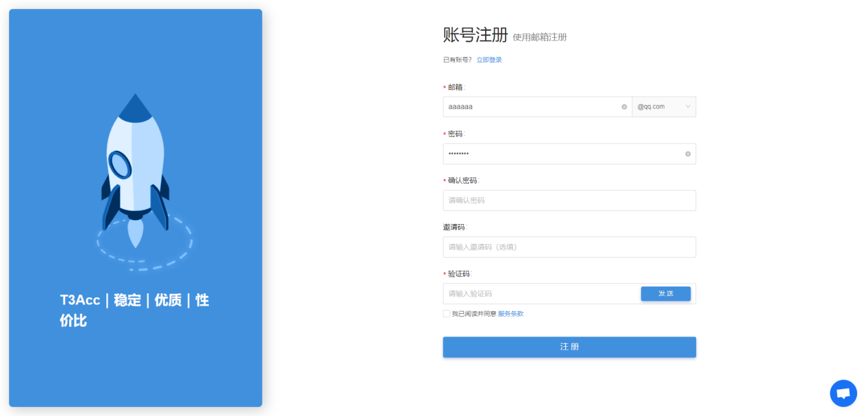The image size is (868, 416).
Task: Click the 验证码 field label
Action: (x=458, y=273)
